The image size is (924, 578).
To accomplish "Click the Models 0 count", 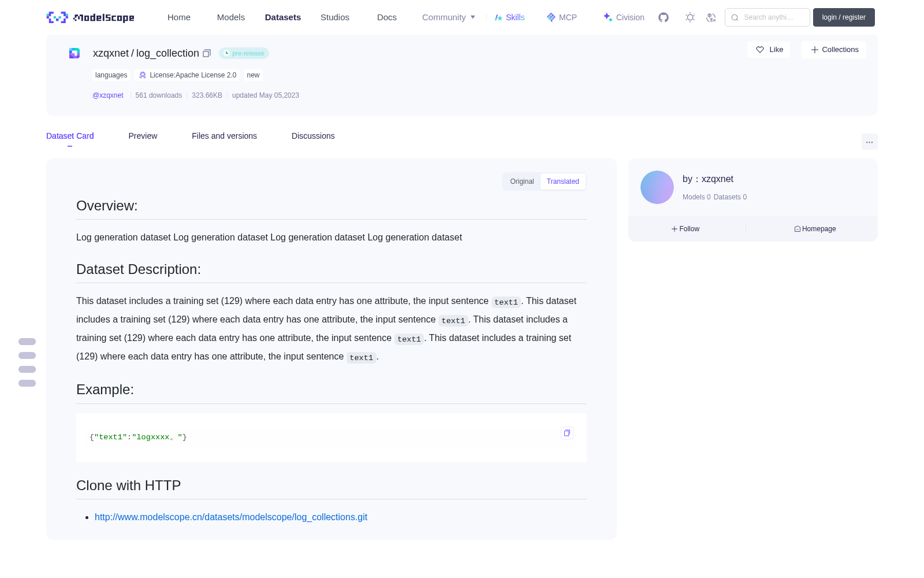I will (x=696, y=197).
